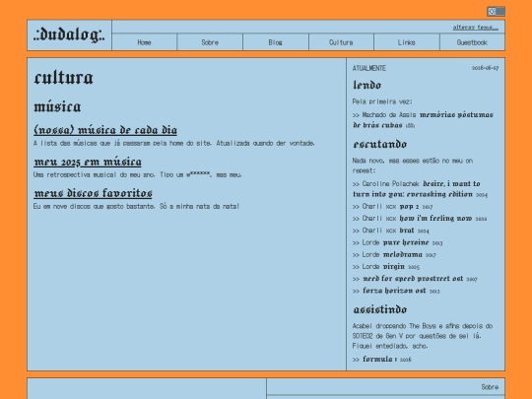Screen dimensions: 532x399
Task: Click the 'alterar tema...' link
Action: click(475, 28)
